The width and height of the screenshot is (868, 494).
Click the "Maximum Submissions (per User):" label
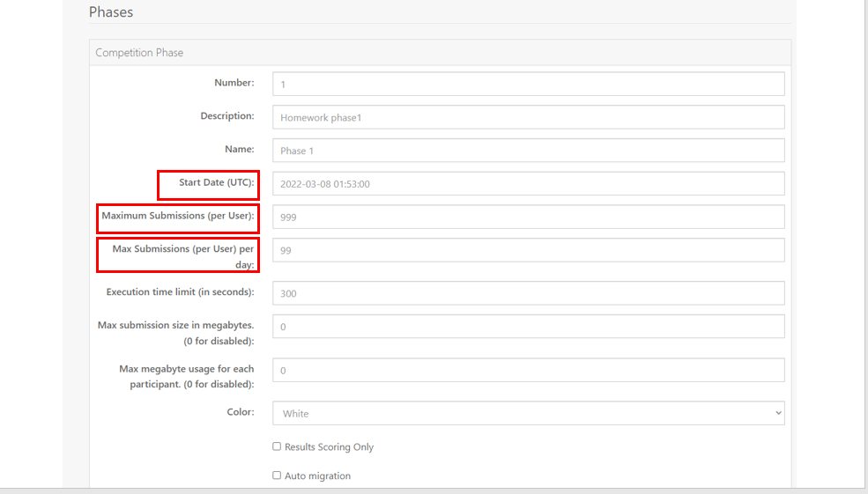pyautogui.click(x=178, y=216)
